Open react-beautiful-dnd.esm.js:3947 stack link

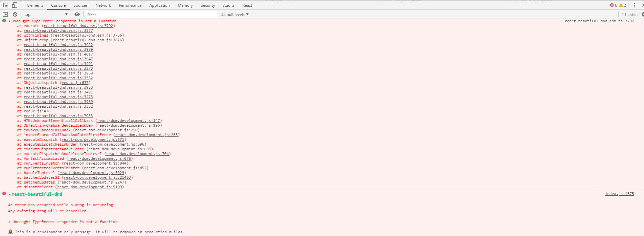(58, 59)
